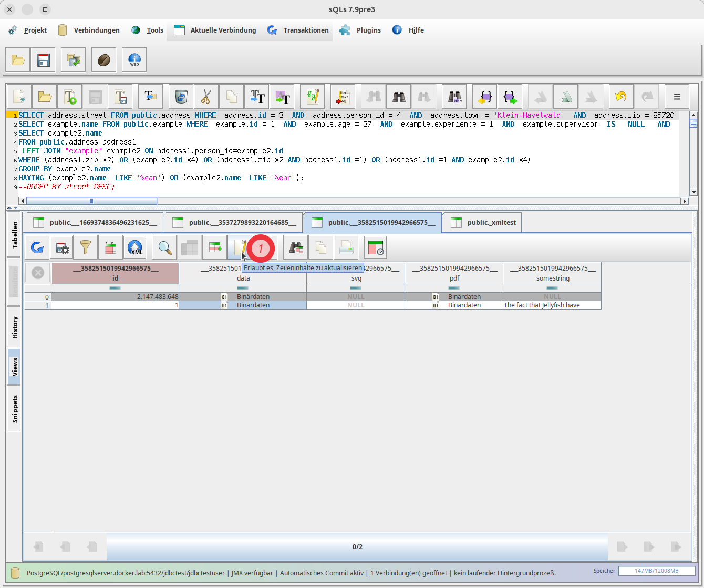Click the trash bin clear-editor icon
This screenshot has height=588, width=704.
(x=181, y=97)
